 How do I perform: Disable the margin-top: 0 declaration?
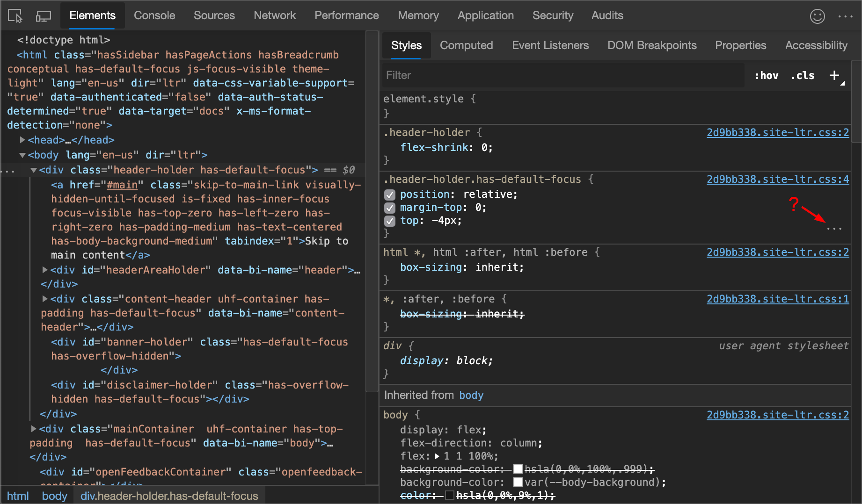click(x=390, y=208)
